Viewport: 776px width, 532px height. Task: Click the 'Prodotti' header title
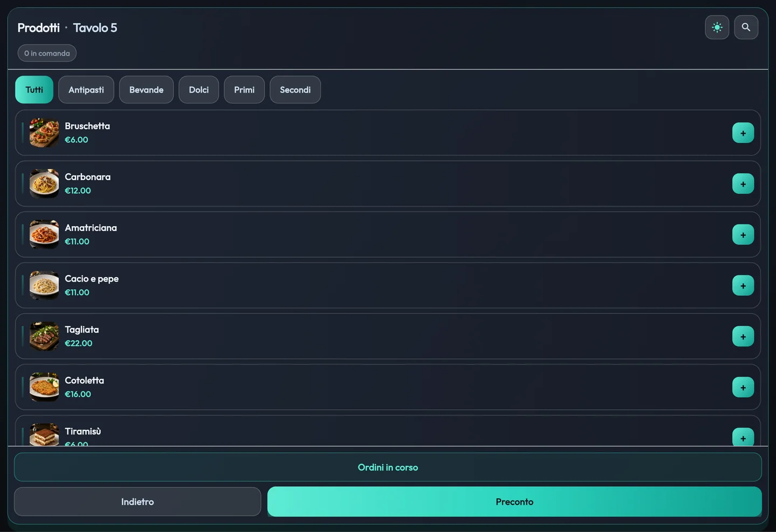click(39, 28)
